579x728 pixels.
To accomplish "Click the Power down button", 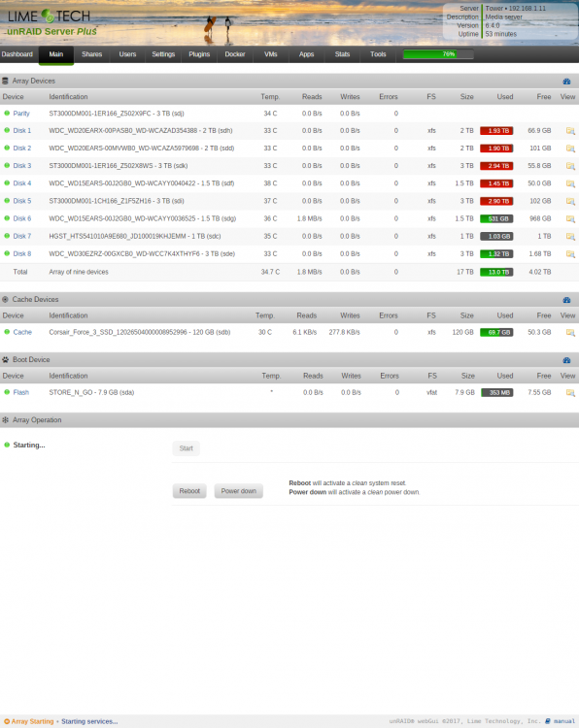I will coord(238,491).
